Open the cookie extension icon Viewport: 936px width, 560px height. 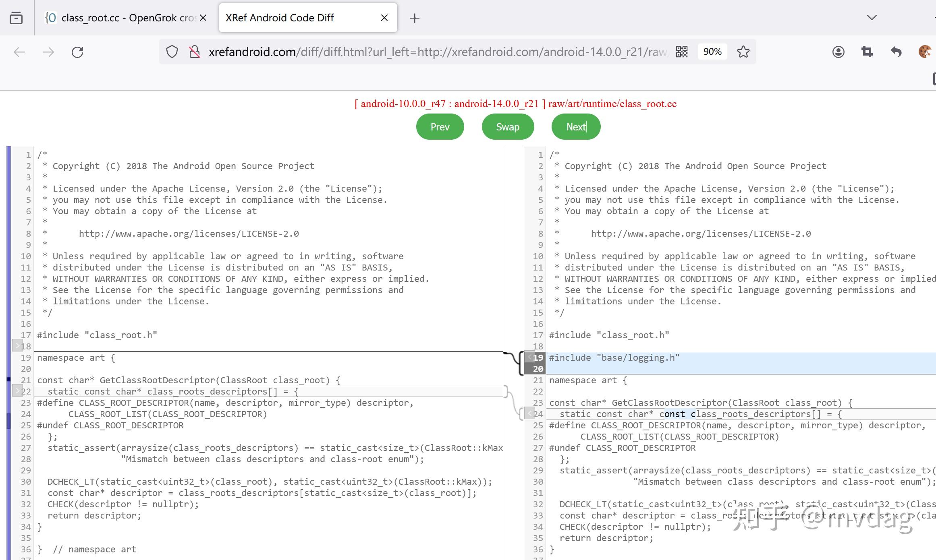point(924,52)
